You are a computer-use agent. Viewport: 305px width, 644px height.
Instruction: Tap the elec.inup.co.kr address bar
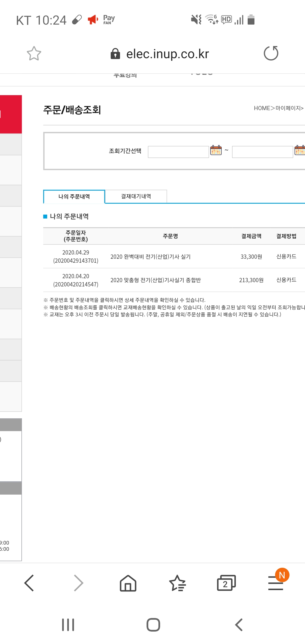click(x=167, y=54)
